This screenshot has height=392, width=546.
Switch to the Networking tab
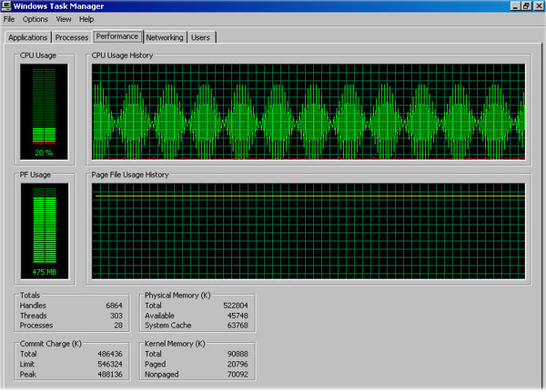pyautogui.click(x=165, y=37)
